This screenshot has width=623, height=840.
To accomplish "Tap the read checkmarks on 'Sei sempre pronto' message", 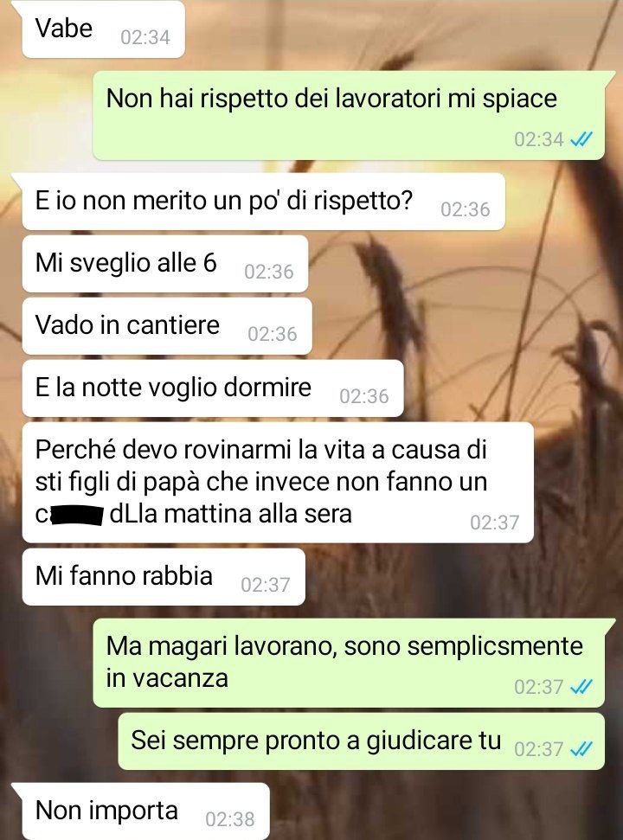I will coord(581,749).
